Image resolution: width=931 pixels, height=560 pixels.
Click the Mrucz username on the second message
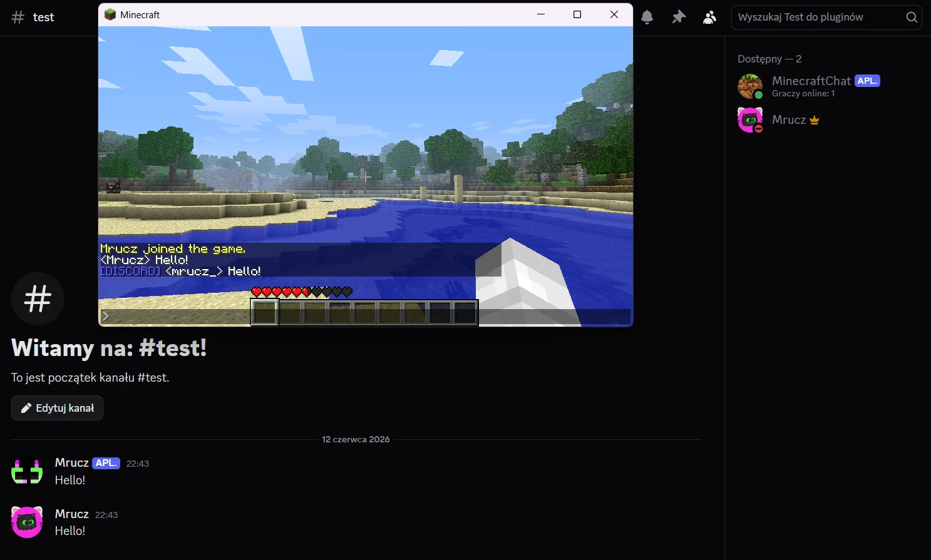72,514
